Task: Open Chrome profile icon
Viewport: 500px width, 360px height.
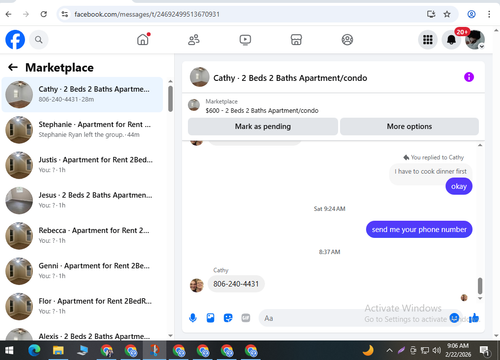Action: pos(471,14)
